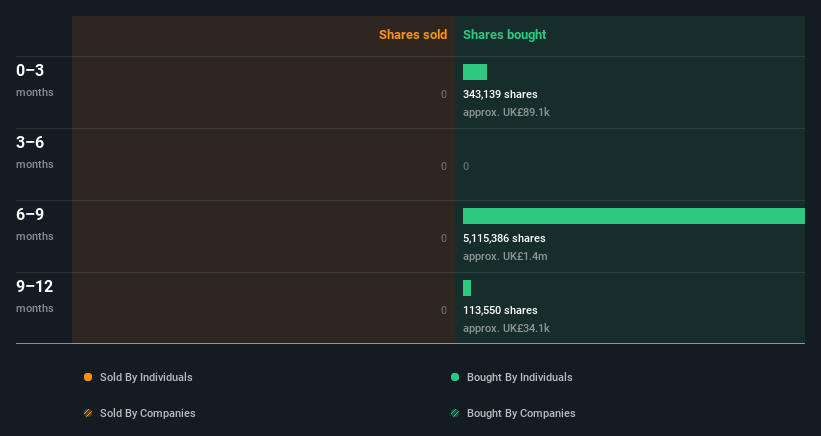Click the approx. UK£89.1k value

coord(506,112)
